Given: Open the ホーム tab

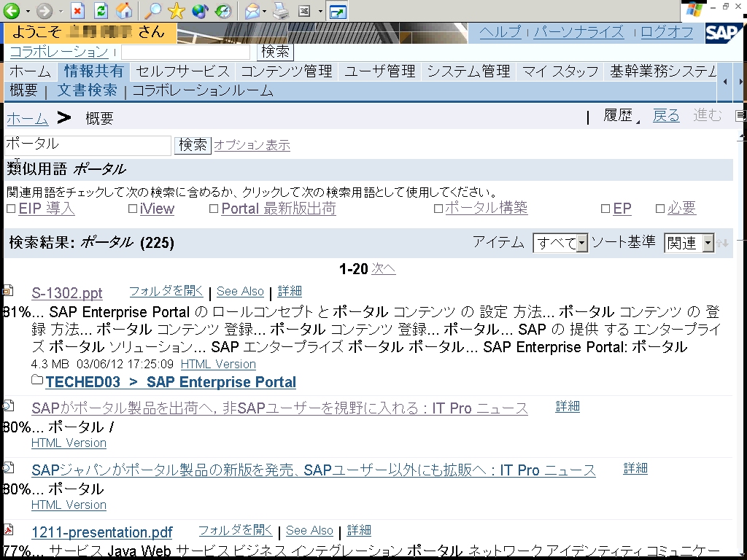Looking at the screenshot, I should 30,71.
